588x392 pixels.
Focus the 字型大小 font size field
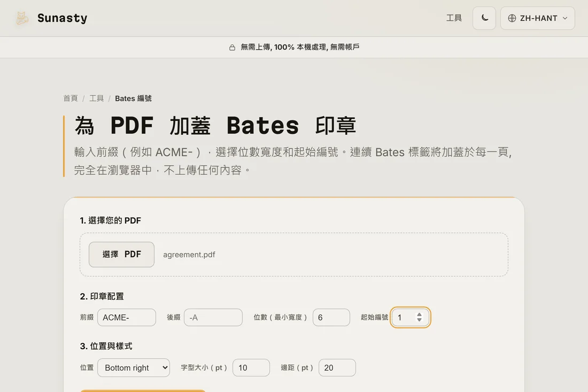[x=251, y=367]
